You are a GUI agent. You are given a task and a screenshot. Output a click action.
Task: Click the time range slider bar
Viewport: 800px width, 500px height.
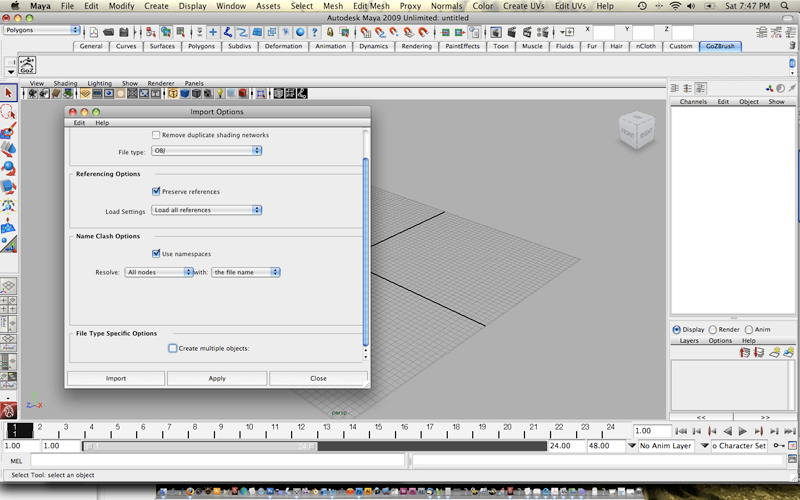(200, 446)
